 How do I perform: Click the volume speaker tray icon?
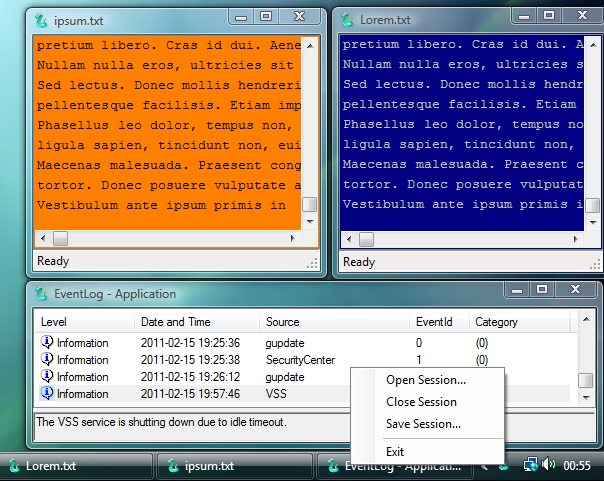(x=549, y=464)
